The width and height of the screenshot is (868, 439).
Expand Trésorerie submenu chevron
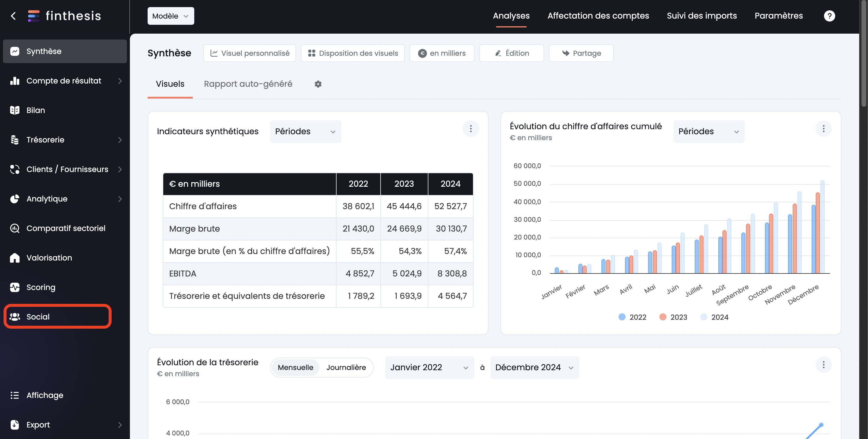[x=120, y=140]
